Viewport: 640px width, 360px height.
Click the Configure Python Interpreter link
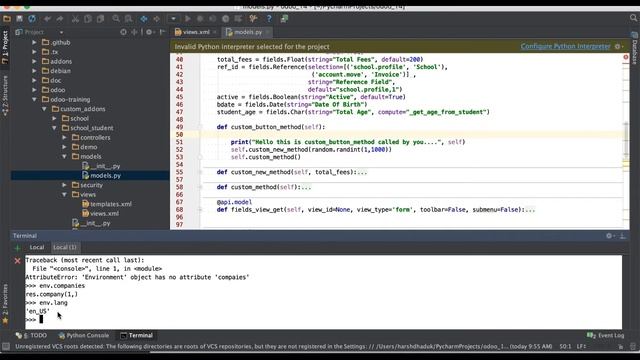565,47
